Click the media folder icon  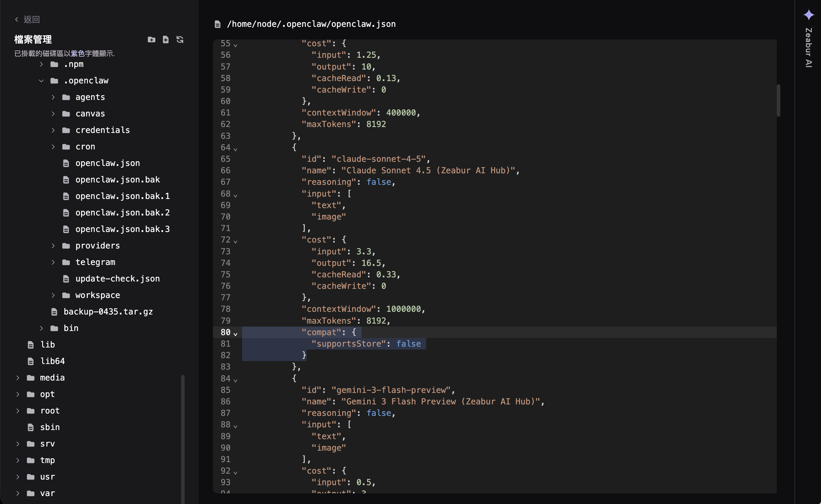pos(31,378)
